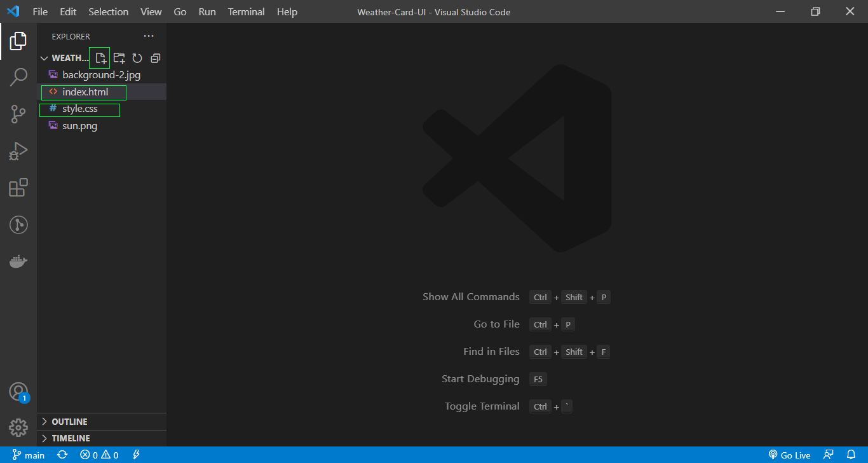This screenshot has width=868, height=463.
Task: Click the Go to File hint text
Action: tap(496, 324)
